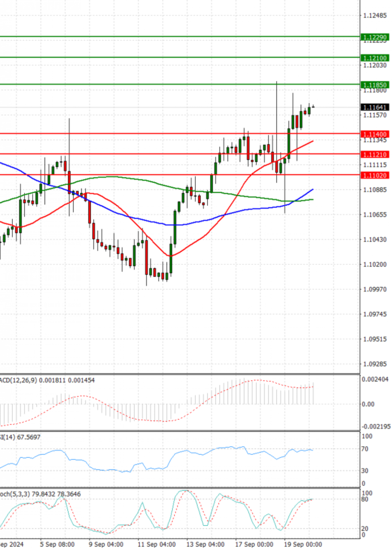Select the 1.11210 red level label
The height and width of the screenshot is (548, 392).
(375, 154)
